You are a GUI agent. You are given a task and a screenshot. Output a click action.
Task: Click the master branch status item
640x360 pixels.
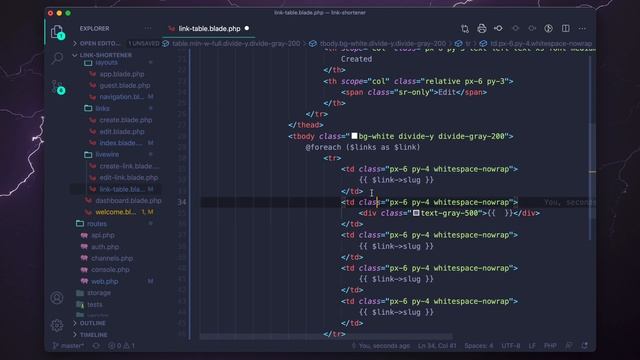(x=68, y=346)
